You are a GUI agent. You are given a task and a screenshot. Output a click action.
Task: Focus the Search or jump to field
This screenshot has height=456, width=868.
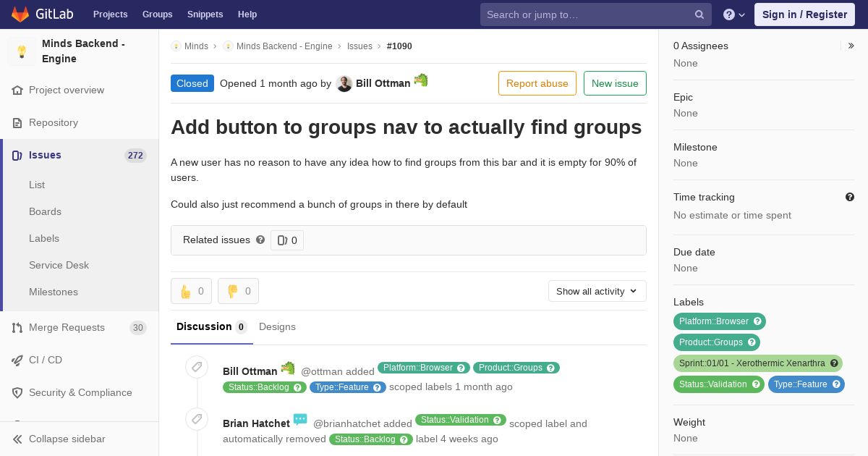point(596,14)
